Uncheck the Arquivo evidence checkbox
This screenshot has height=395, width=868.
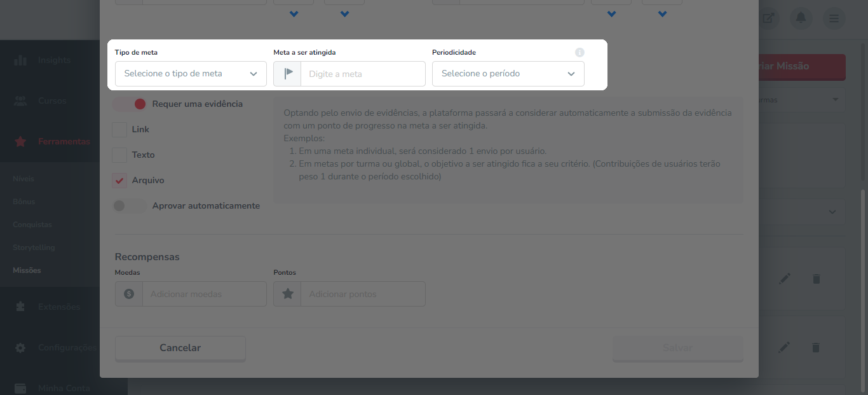click(119, 181)
